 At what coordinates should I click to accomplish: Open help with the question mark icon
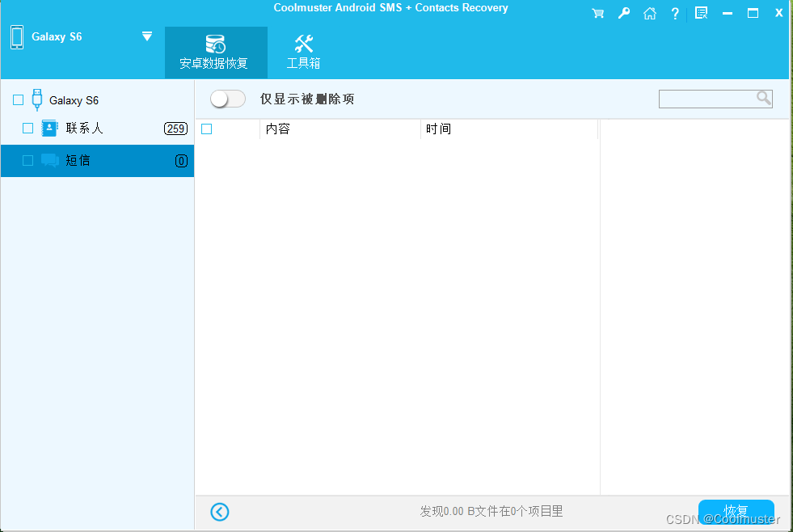(675, 14)
